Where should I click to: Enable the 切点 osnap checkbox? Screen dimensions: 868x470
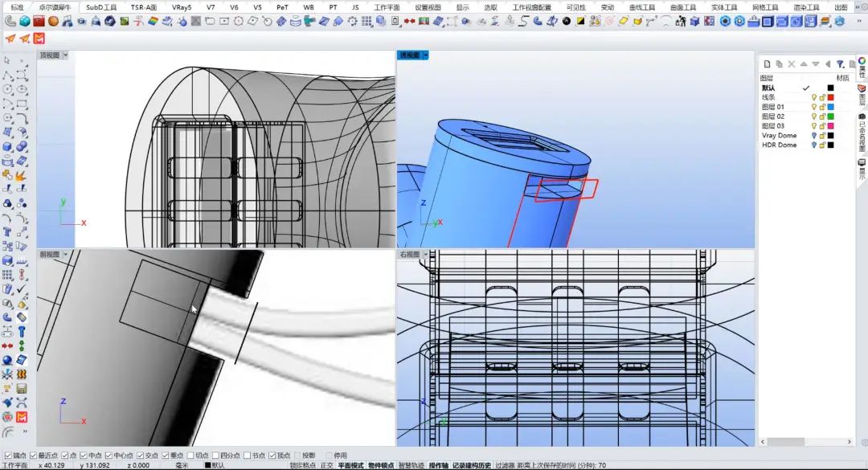191,456
